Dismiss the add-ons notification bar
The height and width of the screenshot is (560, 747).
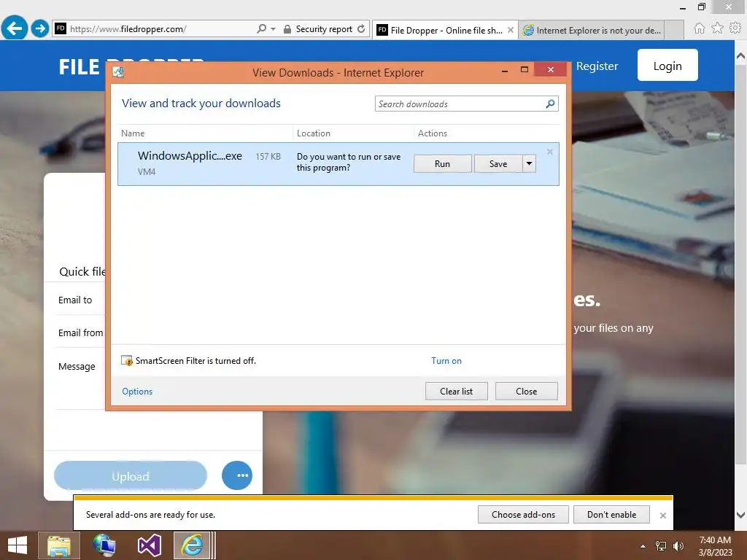point(662,516)
